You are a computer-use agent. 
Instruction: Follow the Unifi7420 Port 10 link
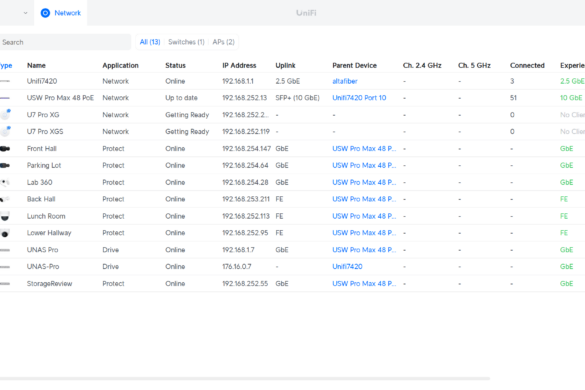(359, 98)
